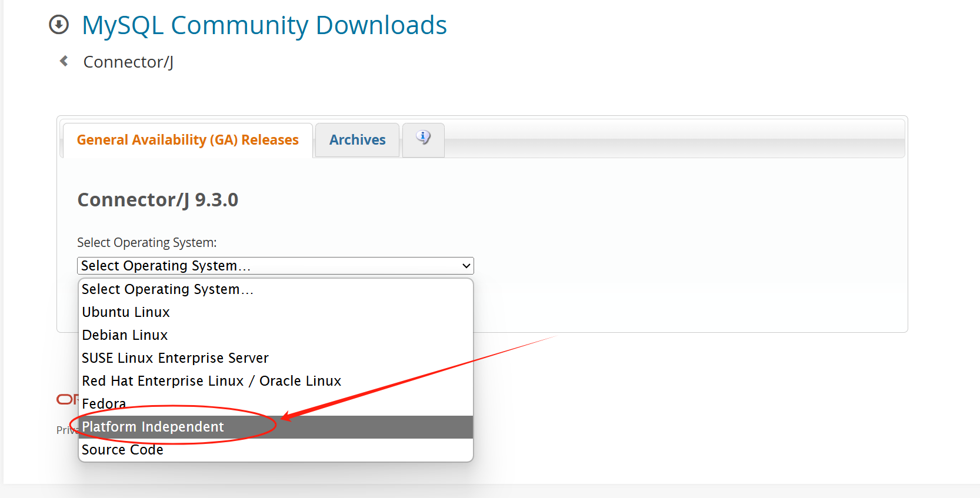Choose the 'Select Operating System…' placeholder option
The height and width of the screenshot is (498, 980).
click(276, 289)
